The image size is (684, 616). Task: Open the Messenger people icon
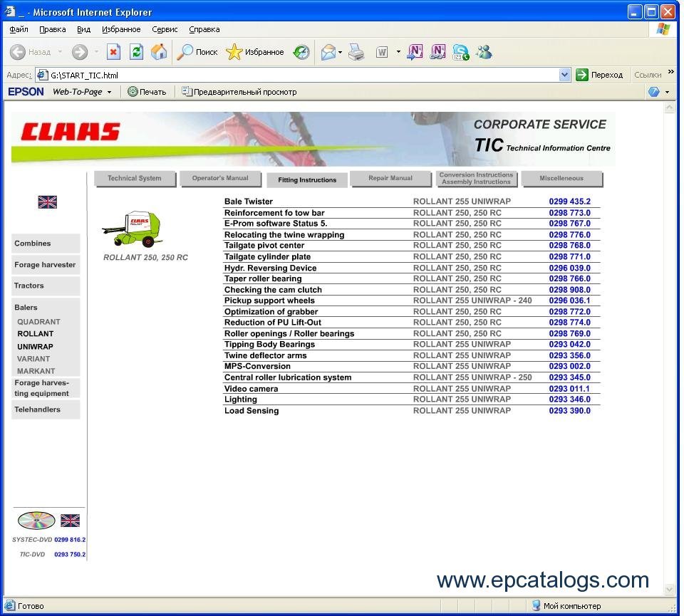[484, 52]
